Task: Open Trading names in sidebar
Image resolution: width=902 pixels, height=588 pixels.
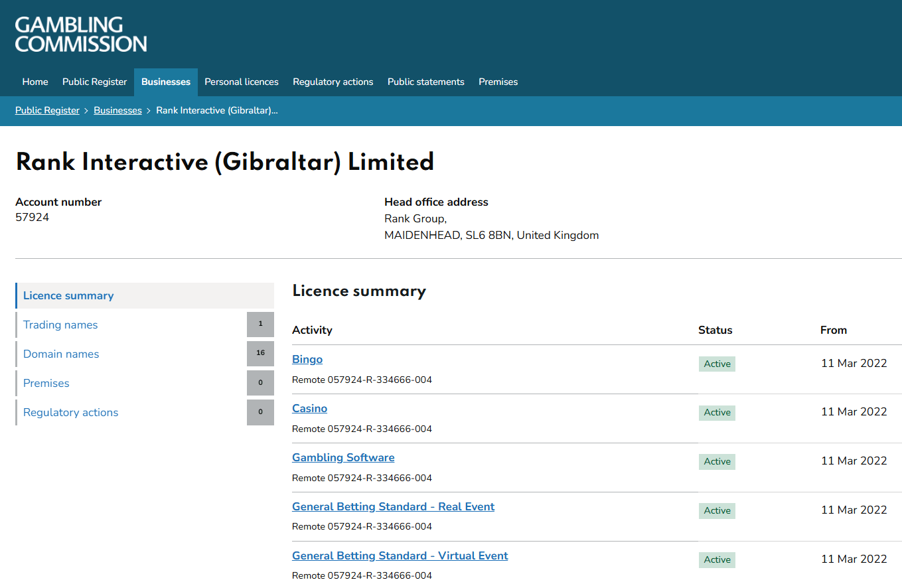Action: (60, 325)
